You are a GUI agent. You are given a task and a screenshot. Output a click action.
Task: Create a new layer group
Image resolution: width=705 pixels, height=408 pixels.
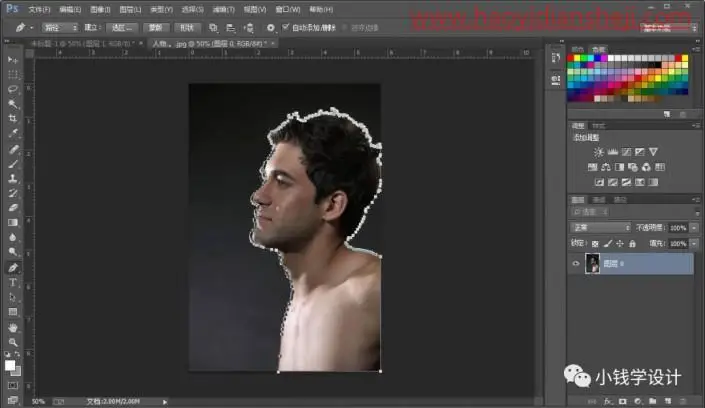pos(652,401)
